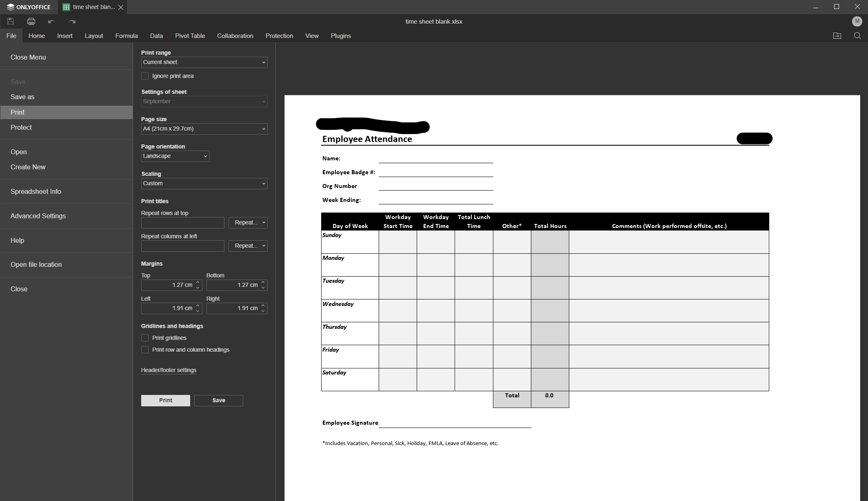Click the save icon in title toolbar

coord(11,21)
